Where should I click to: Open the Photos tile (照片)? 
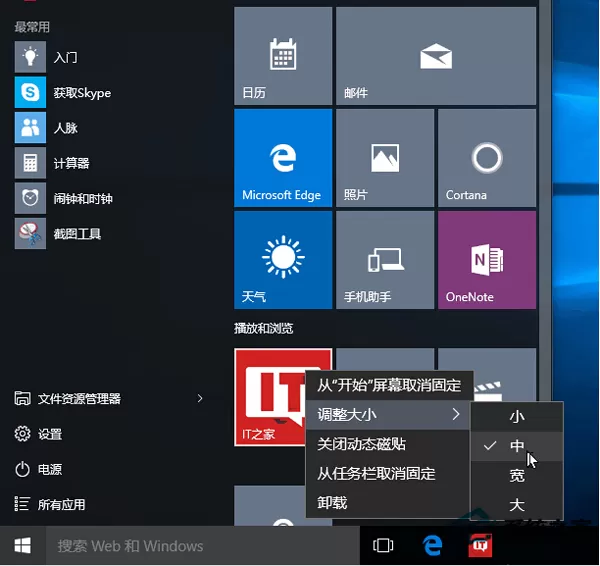[x=385, y=158]
